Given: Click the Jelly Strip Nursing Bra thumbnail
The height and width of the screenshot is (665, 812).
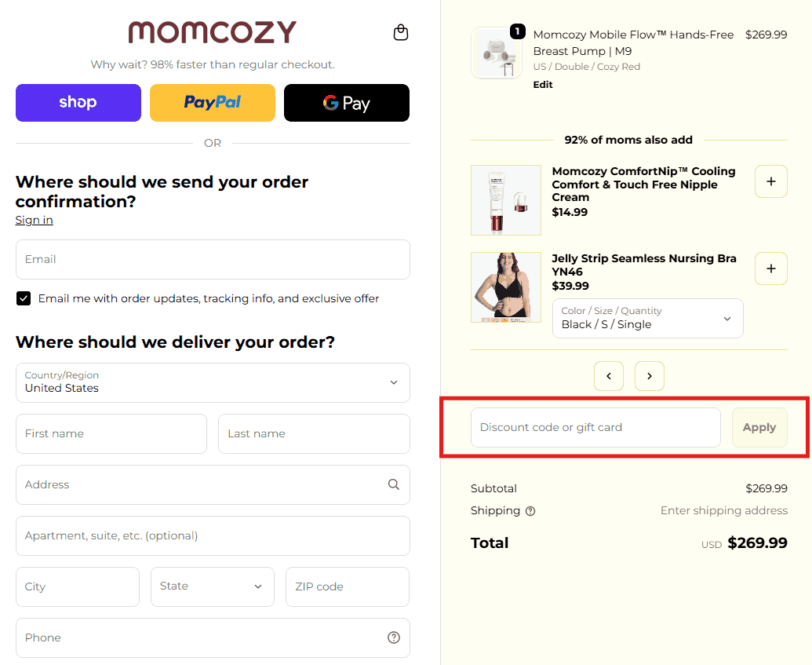Looking at the screenshot, I should [506, 287].
